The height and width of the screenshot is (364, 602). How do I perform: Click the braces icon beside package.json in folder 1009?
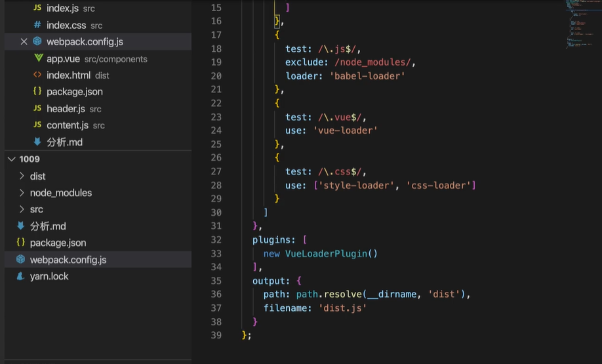21,242
